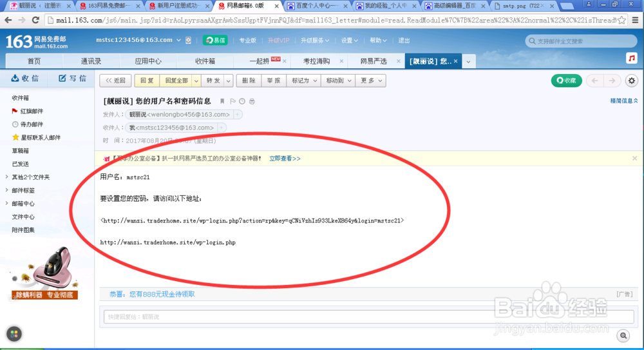Close the [靓丽说] mail tab
This screenshot has width=644, height=350.
pos(455,61)
